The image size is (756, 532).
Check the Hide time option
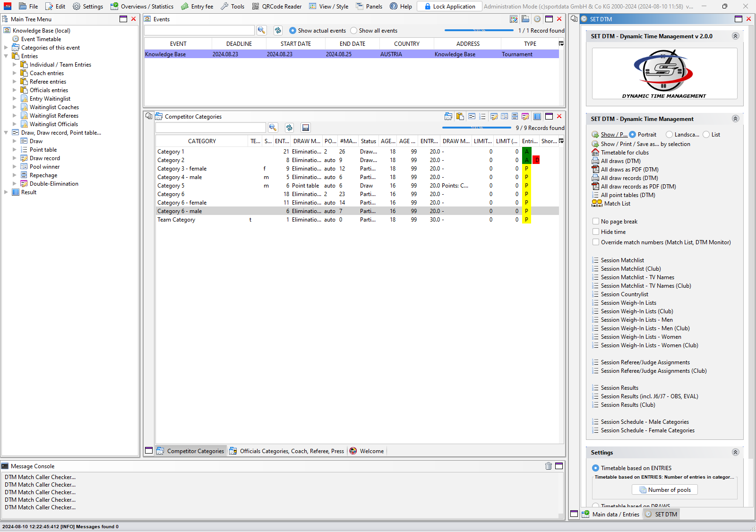pos(596,232)
